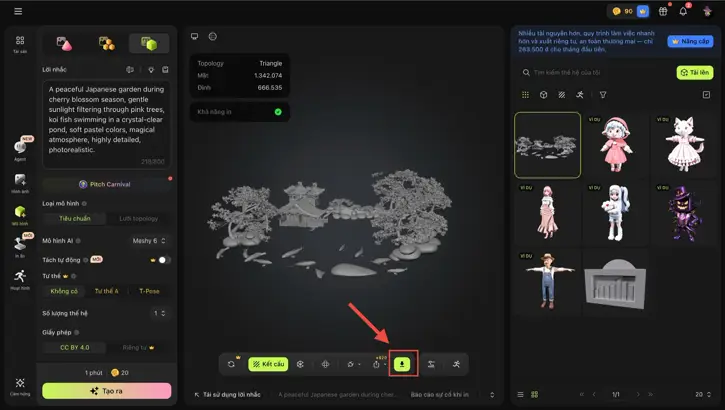Open the Hoạt hình animation section
Image resolution: width=725 pixels, height=410 pixels.
click(x=20, y=280)
